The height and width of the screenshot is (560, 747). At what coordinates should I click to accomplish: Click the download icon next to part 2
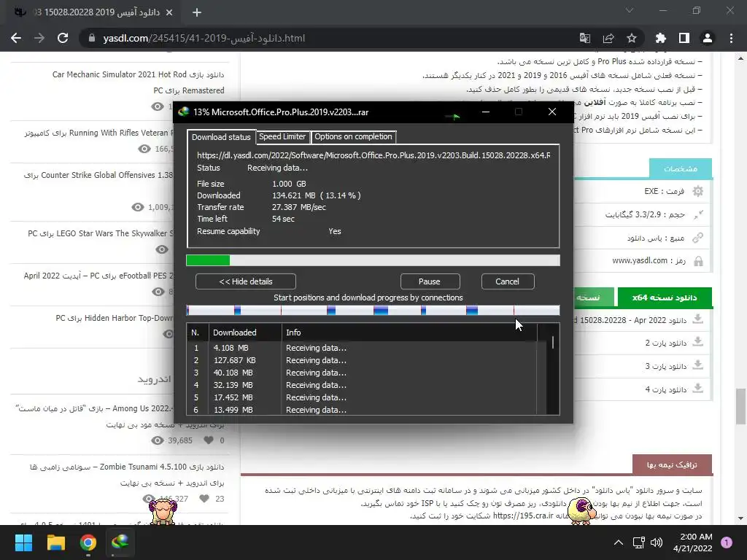[698, 341]
